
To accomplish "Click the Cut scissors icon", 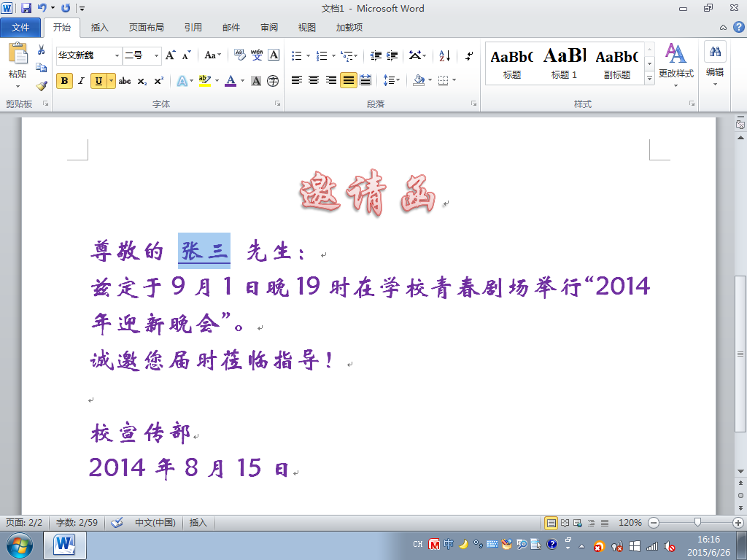I will pyautogui.click(x=42, y=50).
